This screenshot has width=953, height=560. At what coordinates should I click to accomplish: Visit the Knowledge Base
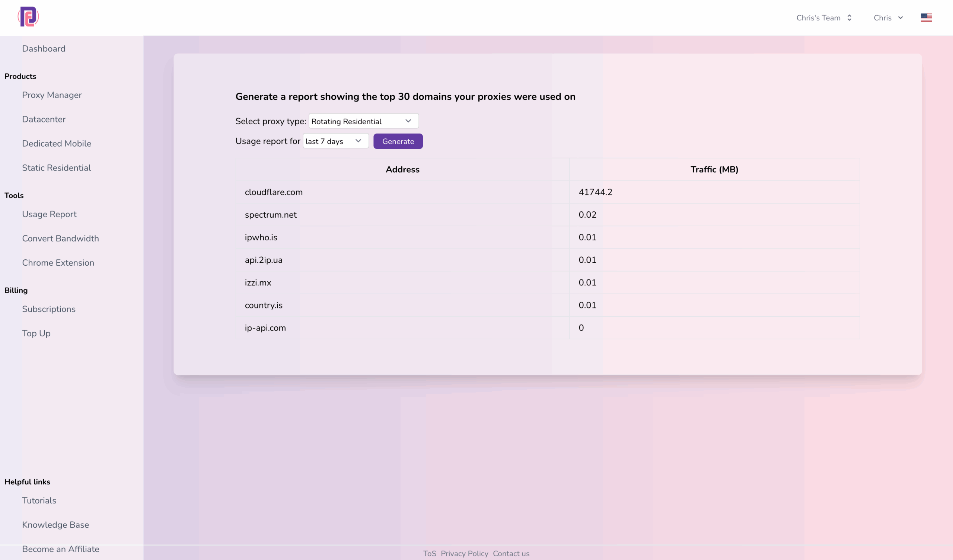pyautogui.click(x=55, y=524)
